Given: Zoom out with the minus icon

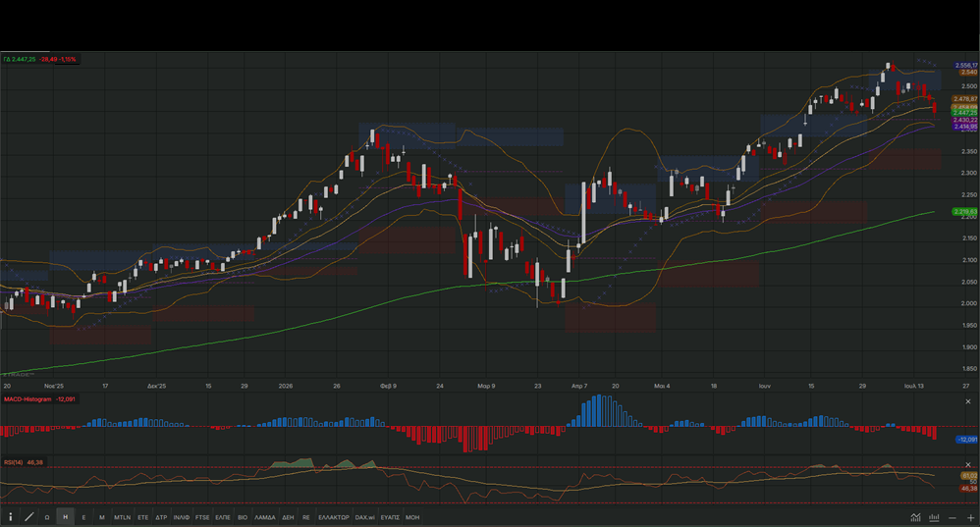Looking at the screenshot, I should [x=953, y=517].
